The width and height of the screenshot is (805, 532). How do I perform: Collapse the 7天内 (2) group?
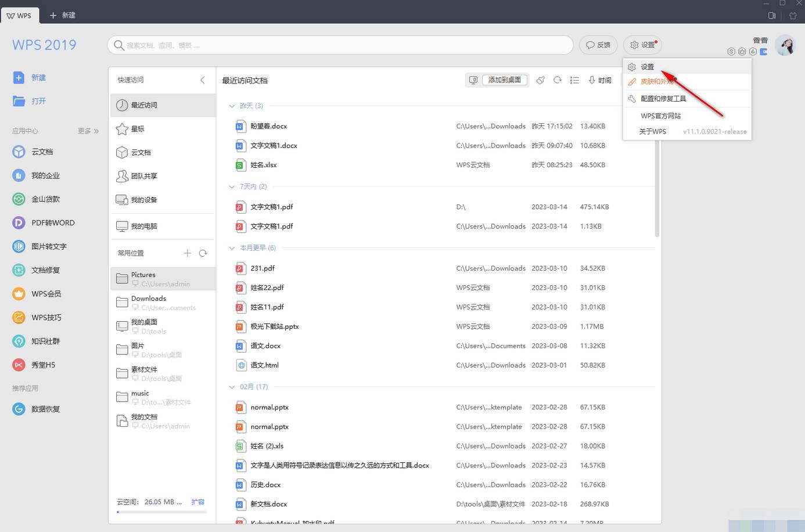pyautogui.click(x=232, y=186)
